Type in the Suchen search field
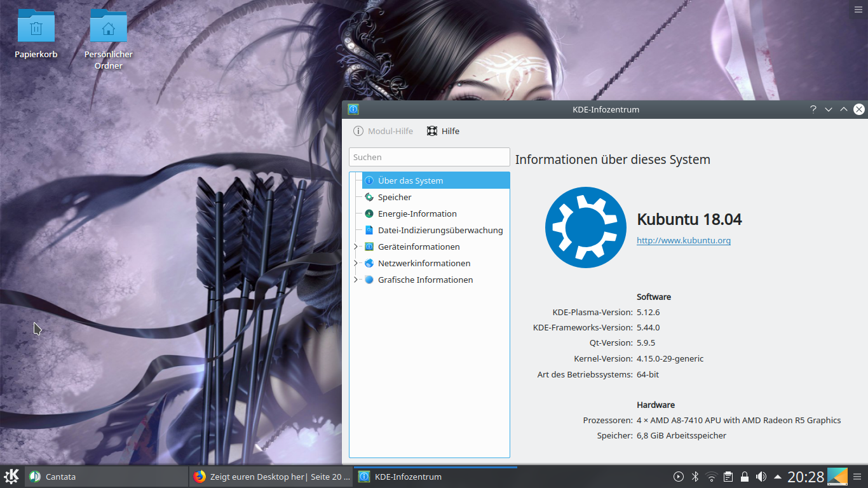The height and width of the screenshot is (488, 868). point(429,157)
